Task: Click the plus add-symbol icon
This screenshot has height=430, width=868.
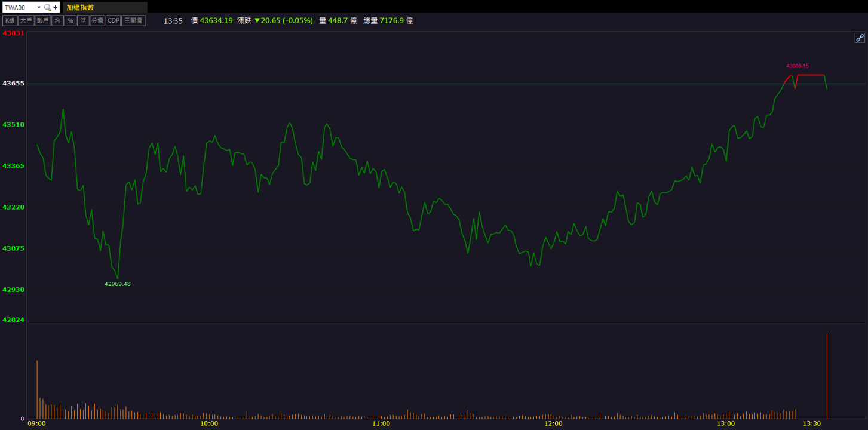Action: 56,8
